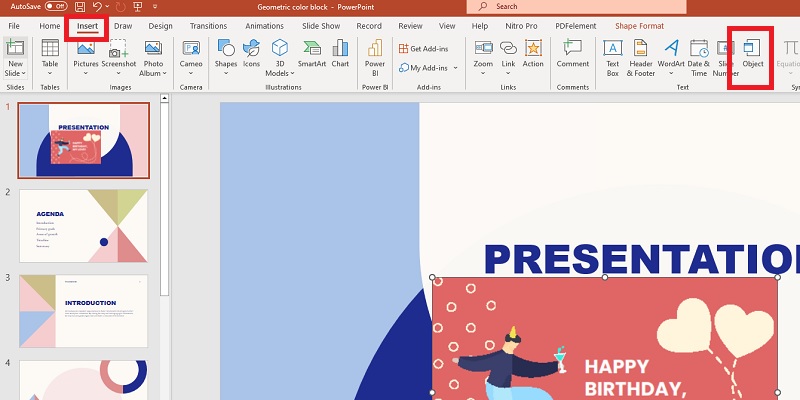Open the Undo history dropdown arrow
Viewport: 800px width, 400px height.
tap(107, 7)
